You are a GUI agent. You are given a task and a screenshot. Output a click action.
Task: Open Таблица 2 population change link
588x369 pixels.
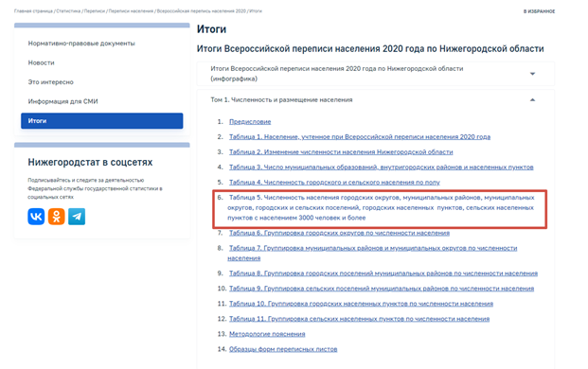[341, 152]
